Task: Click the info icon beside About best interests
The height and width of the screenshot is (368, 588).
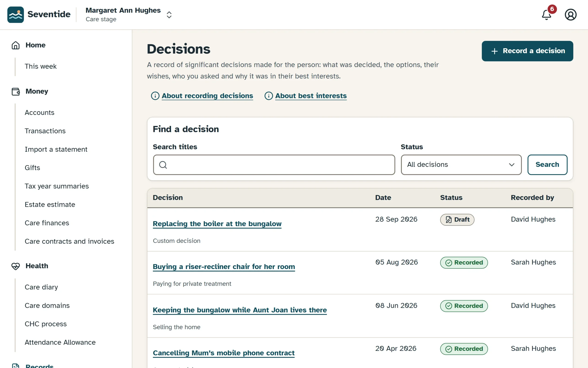Action: click(269, 96)
